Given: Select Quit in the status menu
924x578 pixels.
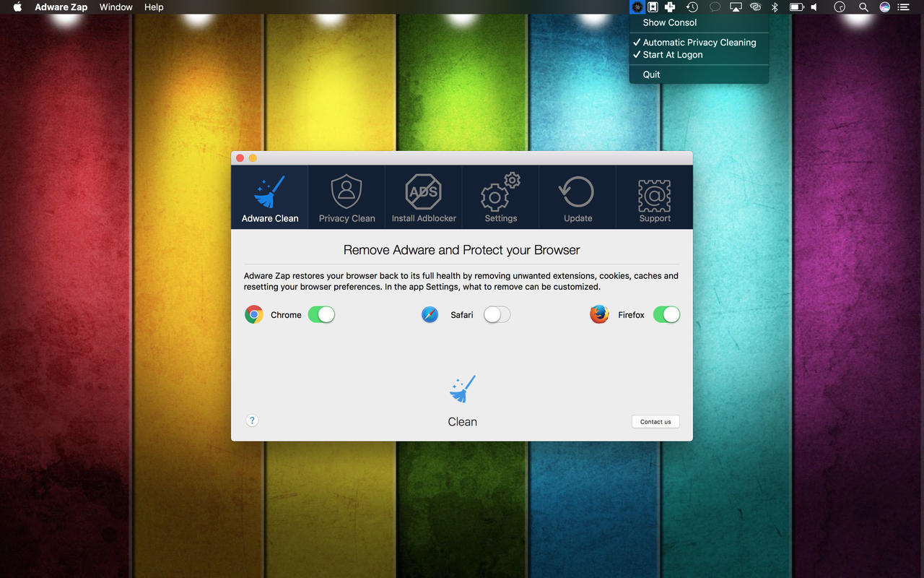Looking at the screenshot, I should 699,74.
